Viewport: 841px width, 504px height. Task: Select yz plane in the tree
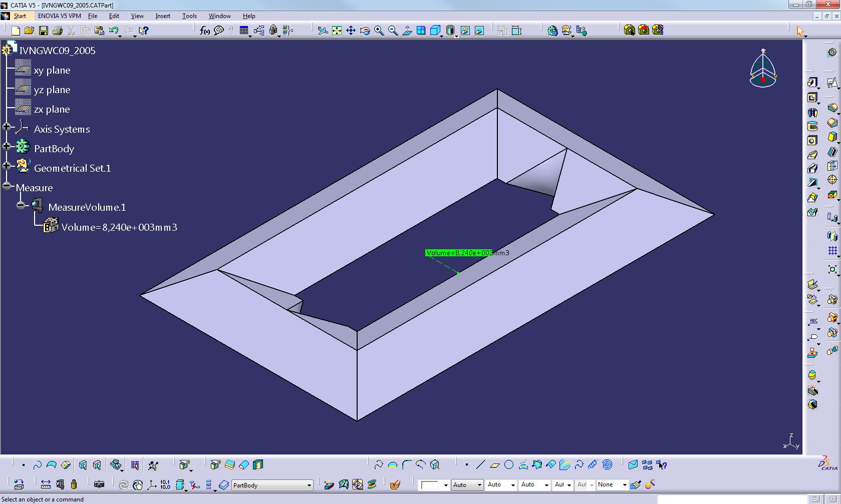(52, 90)
